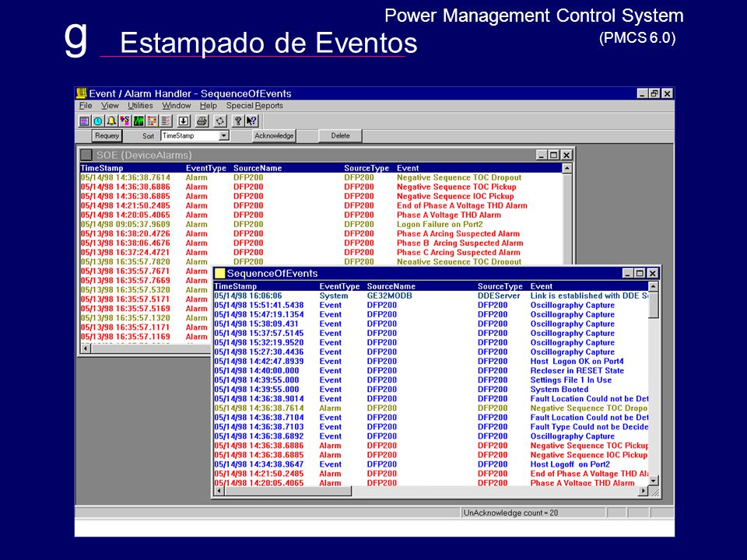The width and height of the screenshot is (747, 560).
Task: Select 'Recloser in RESET State' event
Action: click(577, 370)
